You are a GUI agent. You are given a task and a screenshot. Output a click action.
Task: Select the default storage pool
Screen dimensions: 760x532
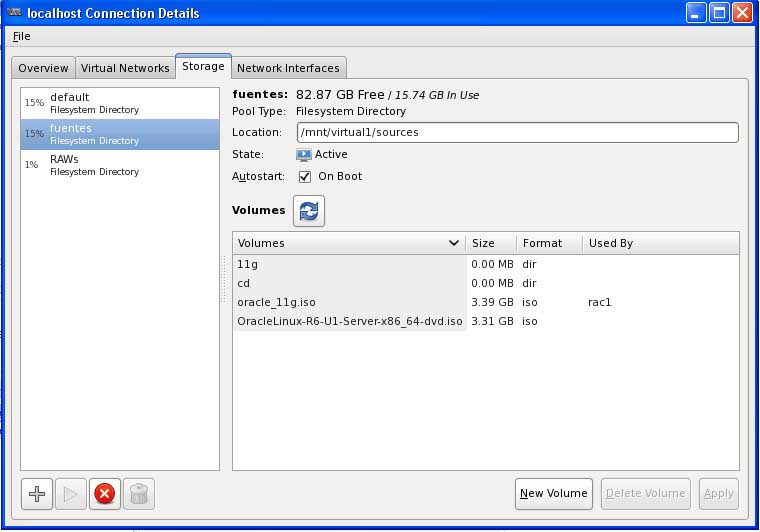[120, 103]
